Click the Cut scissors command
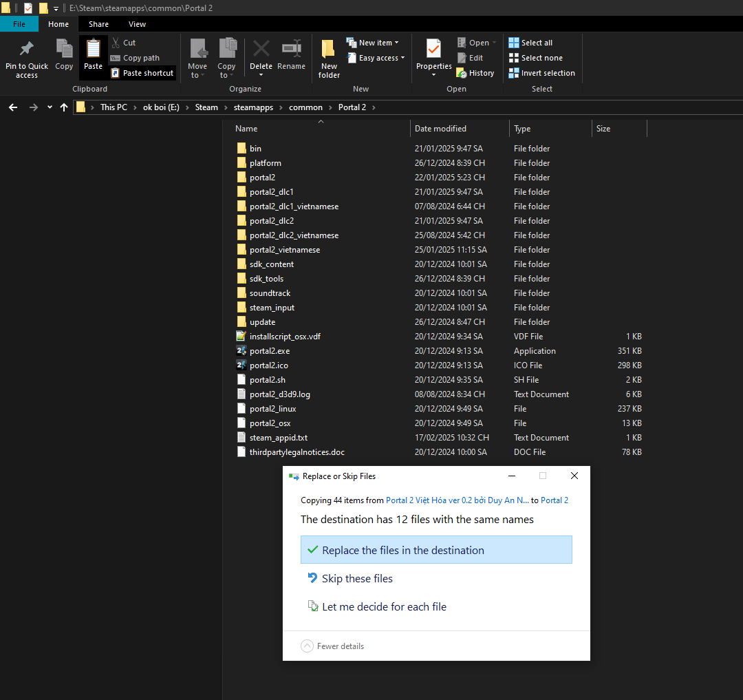743x700 pixels. (x=124, y=43)
